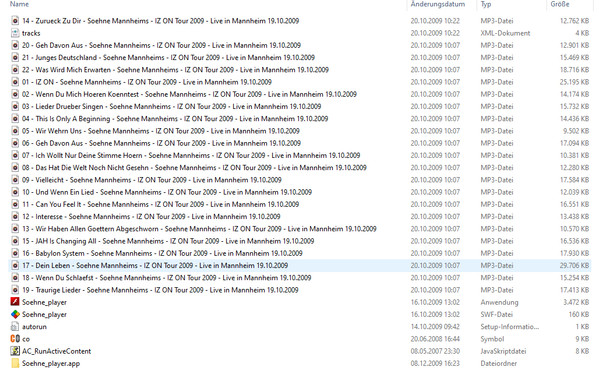Sort by the Größe column header

(x=560, y=4)
